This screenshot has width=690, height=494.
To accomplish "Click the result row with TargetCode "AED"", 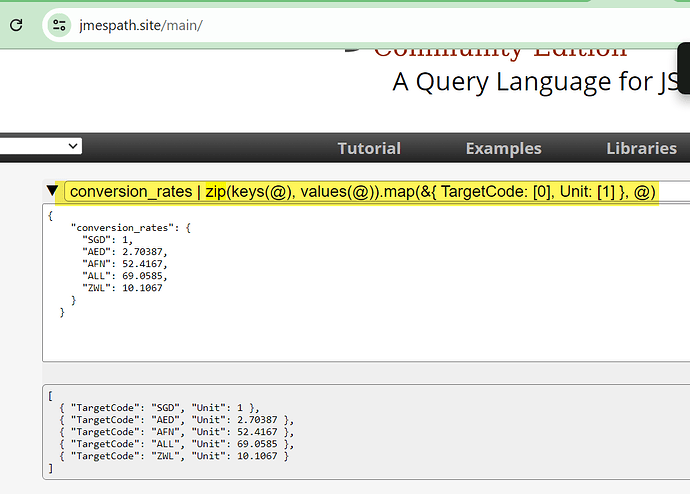I will point(176,420).
